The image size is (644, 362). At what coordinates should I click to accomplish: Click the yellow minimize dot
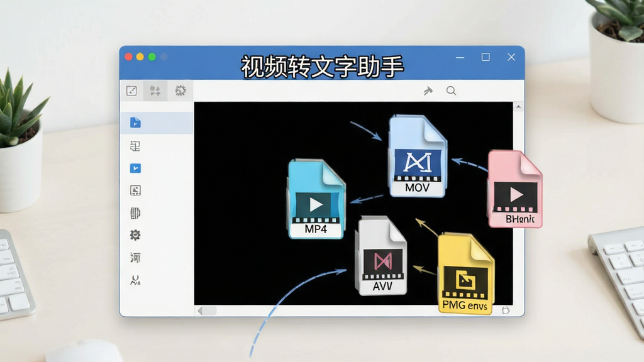pos(140,57)
